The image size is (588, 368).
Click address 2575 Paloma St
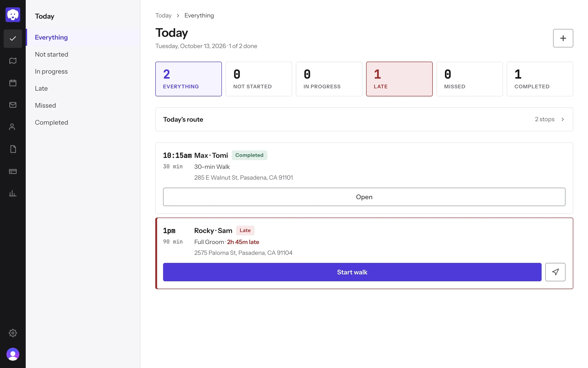point(243,253)
